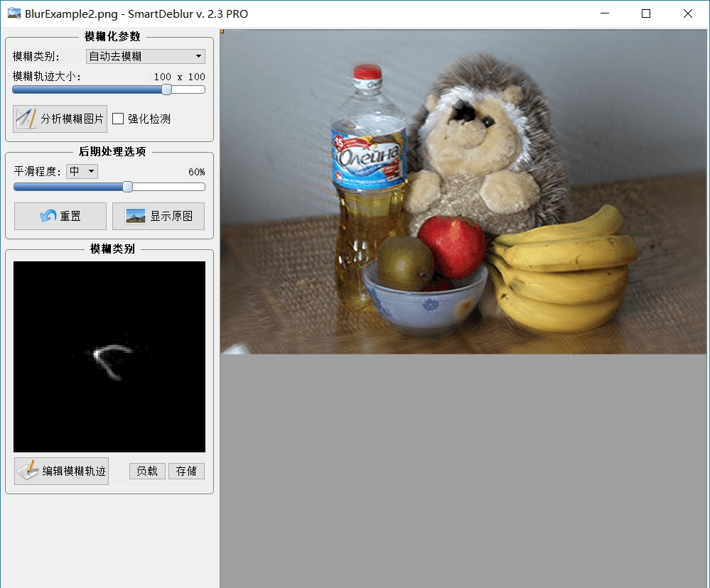
Task: Click the 负载 load button
Action: pyautogui.click(x=147, y=470)
